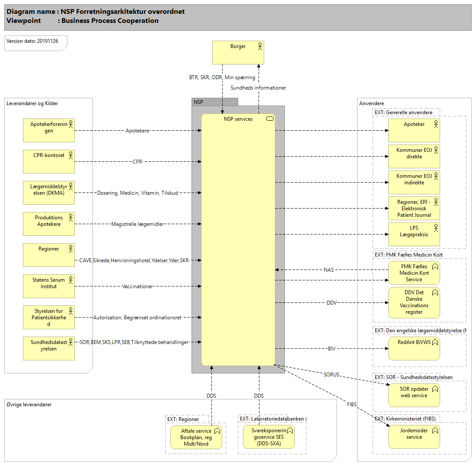Click Jordemoder service function icon
The height and width of the screenshot is (466, 476).
435,430
